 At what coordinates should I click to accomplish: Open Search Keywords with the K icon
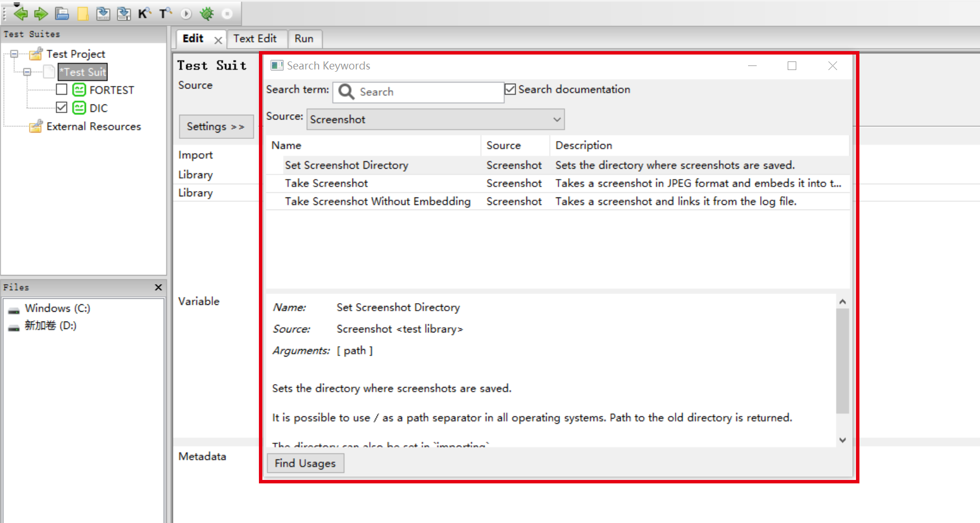click(x=145, y=13)
